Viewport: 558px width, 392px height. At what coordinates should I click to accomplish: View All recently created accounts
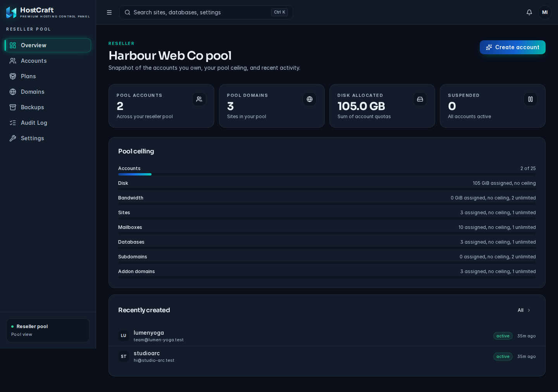pyautogui.click(x=524, y=310)
